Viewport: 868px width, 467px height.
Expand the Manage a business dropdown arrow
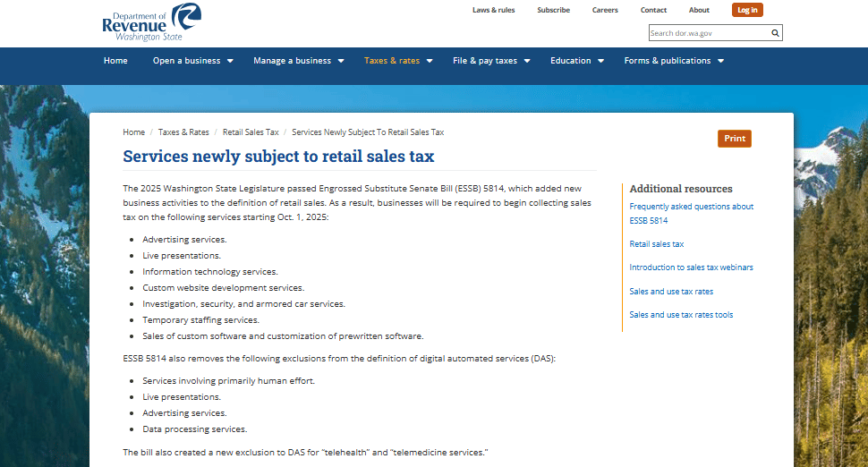pos(341,61)
